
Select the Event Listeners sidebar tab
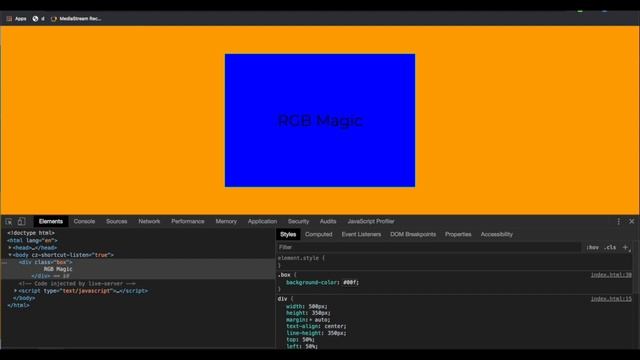[361, 234]
